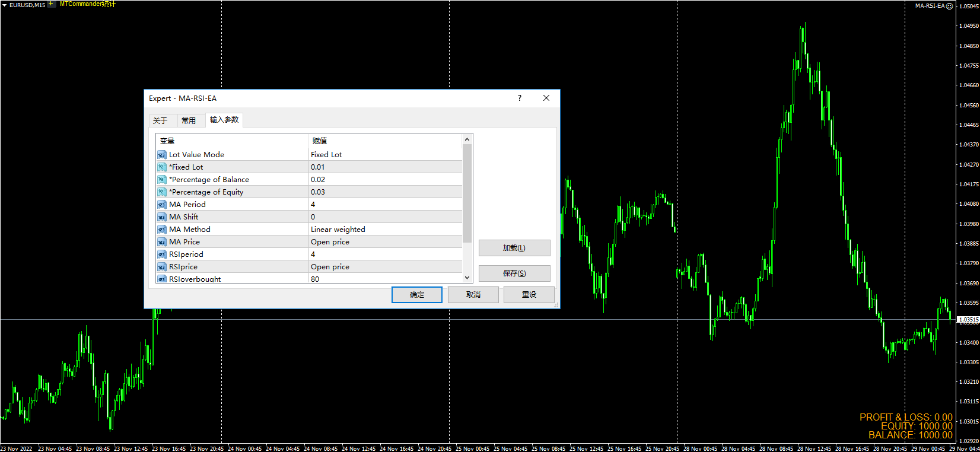Click the parameter list scrollbar thumb

tap(467, 193)
